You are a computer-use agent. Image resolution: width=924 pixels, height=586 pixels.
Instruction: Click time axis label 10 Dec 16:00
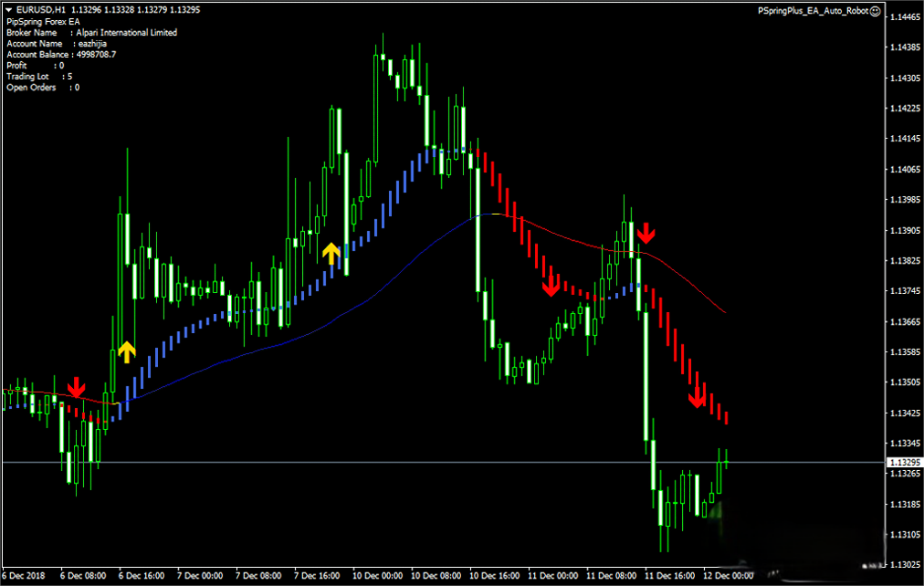pos(494,575)
